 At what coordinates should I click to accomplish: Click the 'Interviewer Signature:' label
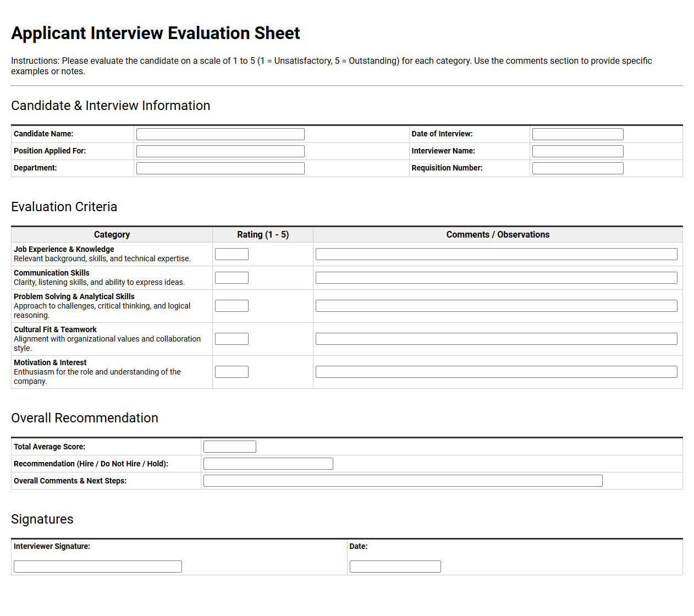52,546
